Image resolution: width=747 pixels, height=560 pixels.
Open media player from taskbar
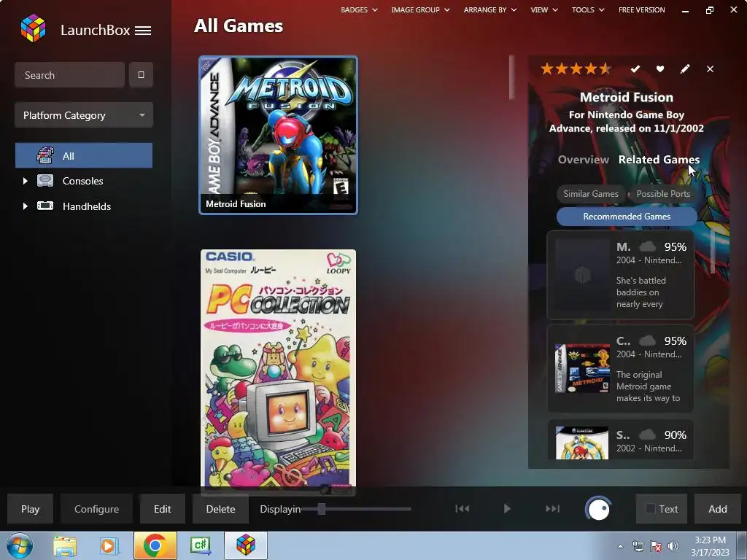tap(108, 545)
